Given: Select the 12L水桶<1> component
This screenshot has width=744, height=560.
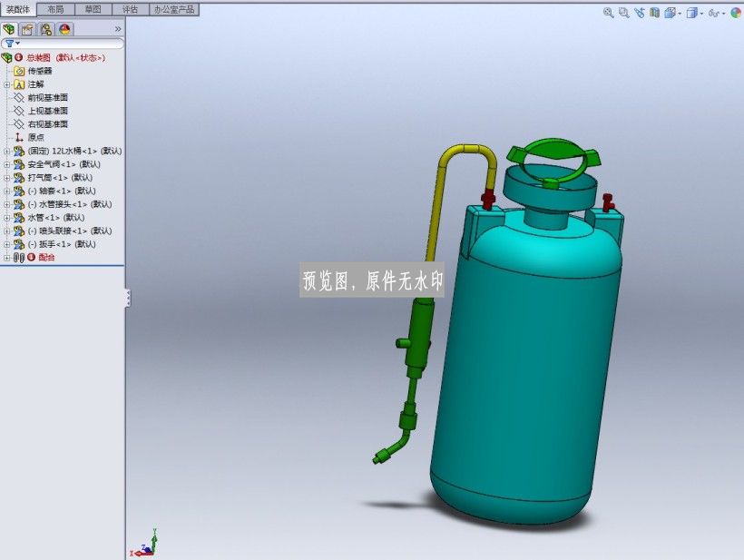Looking at the screenshot, I should 74,151.
